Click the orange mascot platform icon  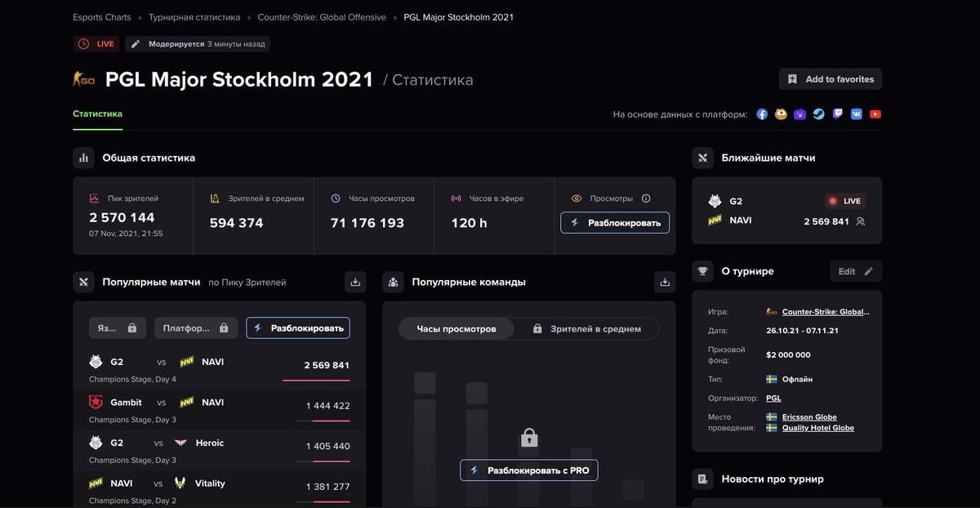pos(781,114)
